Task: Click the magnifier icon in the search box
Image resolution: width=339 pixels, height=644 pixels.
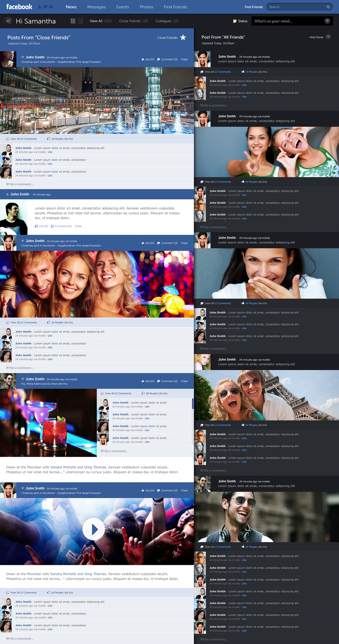Action: click(328, 7)
